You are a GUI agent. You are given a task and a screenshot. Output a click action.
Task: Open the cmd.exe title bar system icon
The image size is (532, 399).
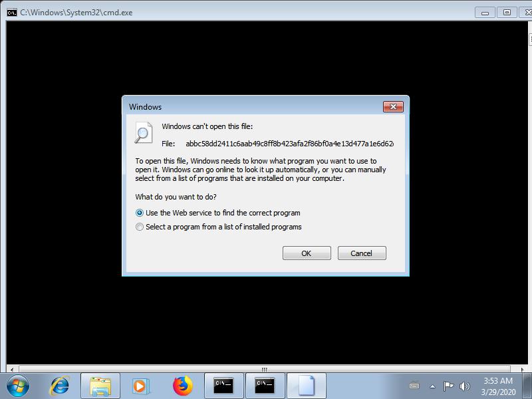coord(11,13)
